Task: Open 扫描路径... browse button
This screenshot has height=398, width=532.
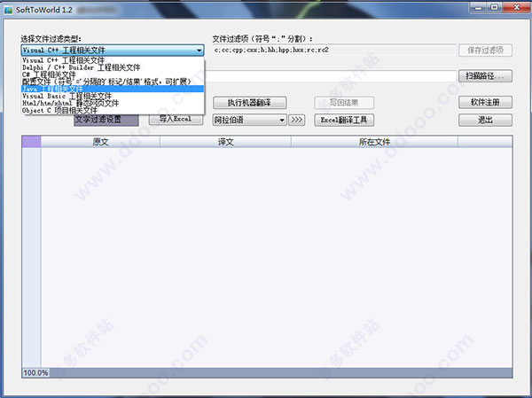Action: tap(485, 76)
